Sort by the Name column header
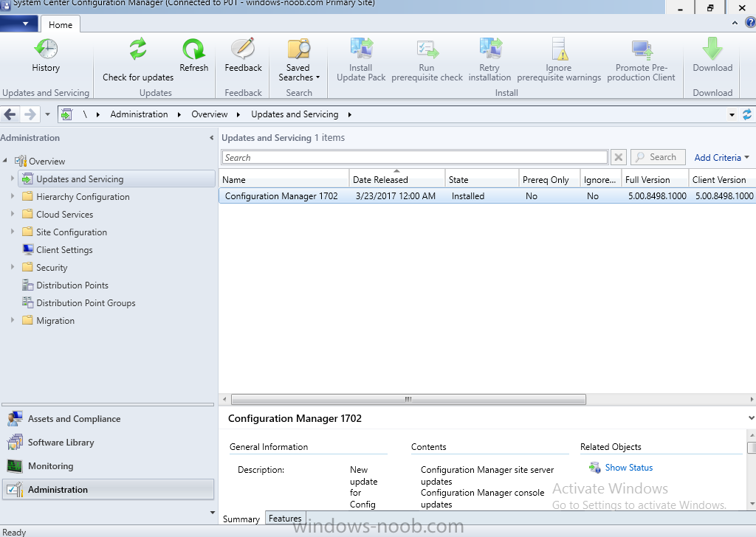Viewport: 756px width, 537px height. [284, 179]
